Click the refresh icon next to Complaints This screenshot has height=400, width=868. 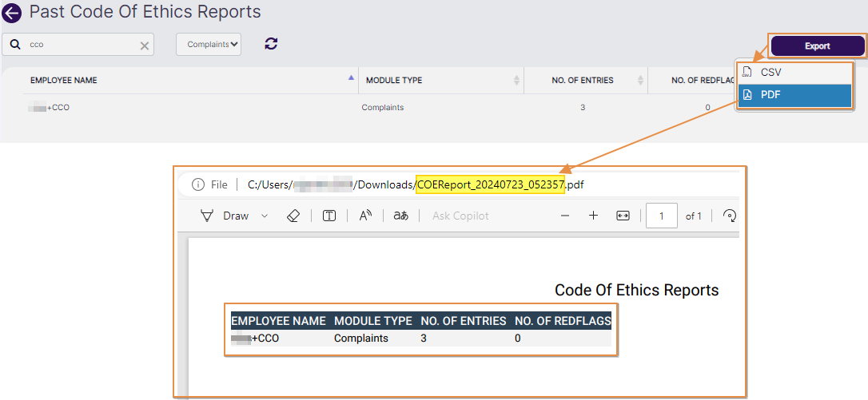(271, 44)
